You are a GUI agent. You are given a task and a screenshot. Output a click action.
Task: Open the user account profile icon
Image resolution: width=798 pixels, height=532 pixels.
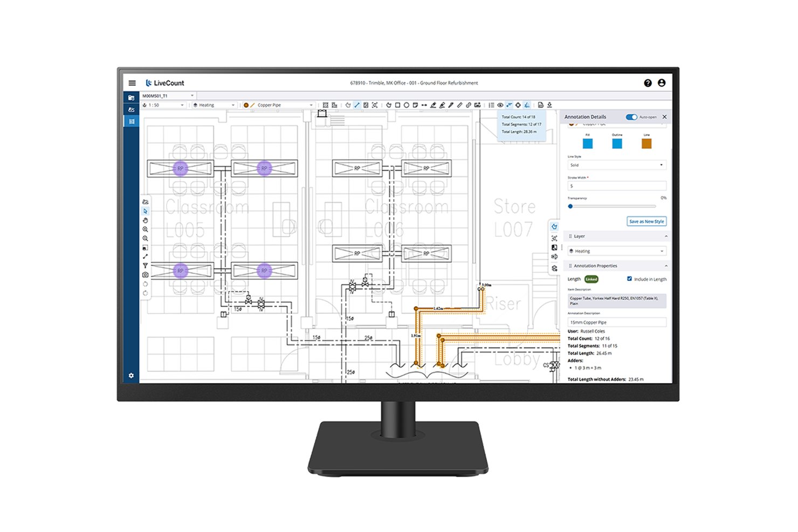[x=662, y=83]
